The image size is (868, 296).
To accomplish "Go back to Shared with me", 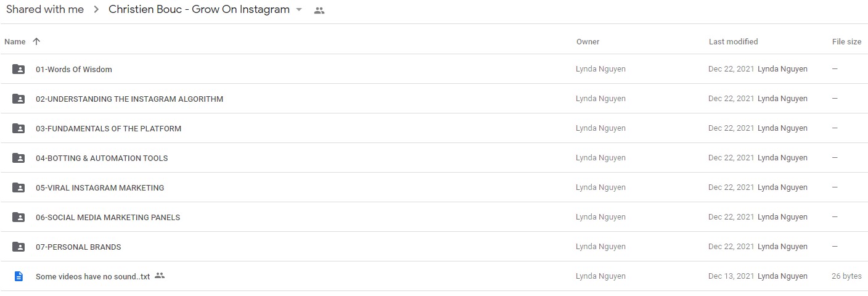I will click(x=45, y=10).
